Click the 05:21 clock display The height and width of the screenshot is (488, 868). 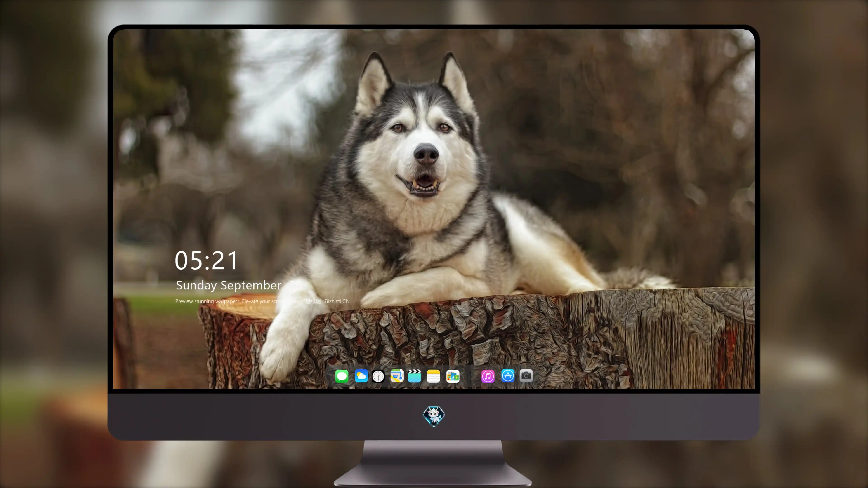(x=206, y=261)
